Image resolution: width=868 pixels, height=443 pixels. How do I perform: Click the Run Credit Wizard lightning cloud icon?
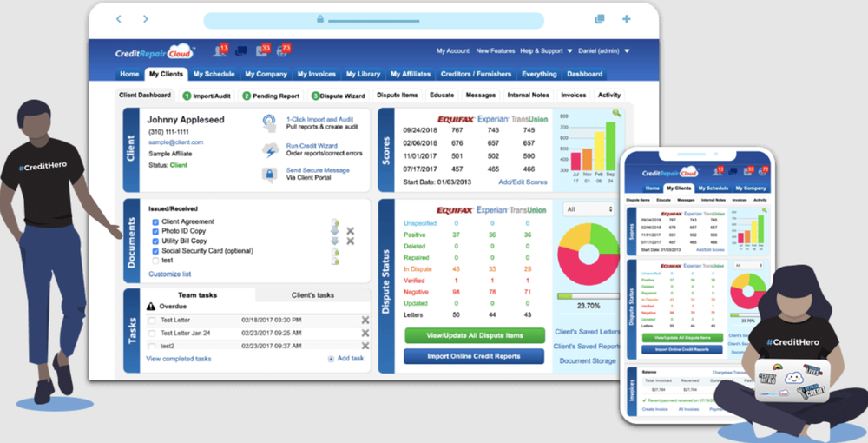tap(270, 150)
